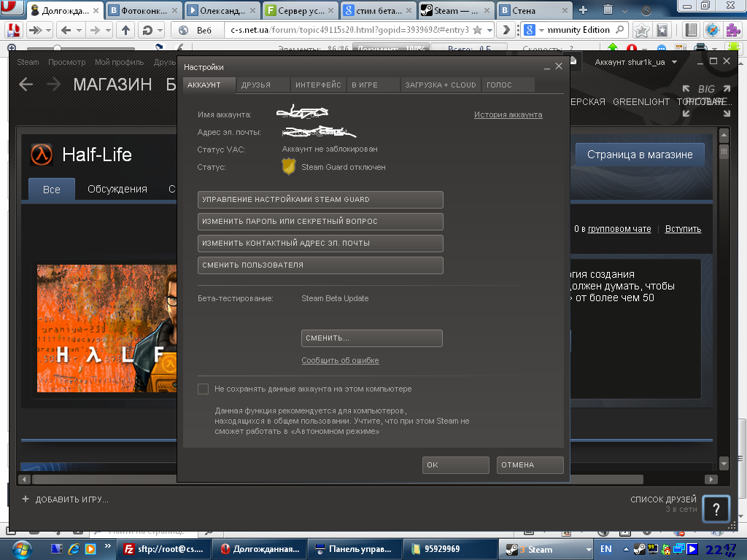Click the EN language indicator

tap(606, 549)
